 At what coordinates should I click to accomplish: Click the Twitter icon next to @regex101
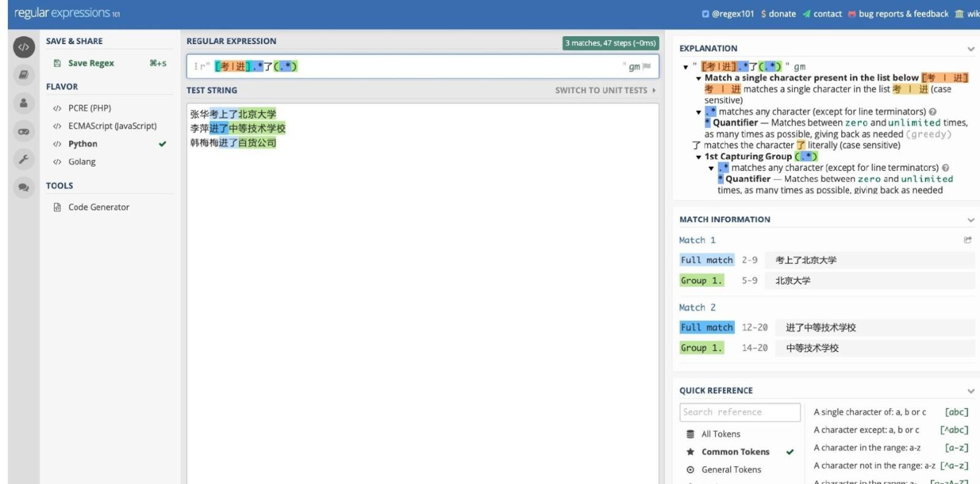tap(706, 13)
